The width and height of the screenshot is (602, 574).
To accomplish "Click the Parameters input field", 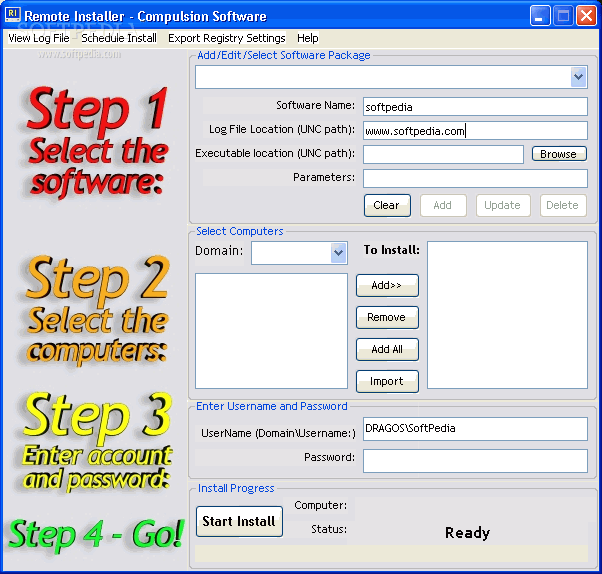I will (475, 178).
